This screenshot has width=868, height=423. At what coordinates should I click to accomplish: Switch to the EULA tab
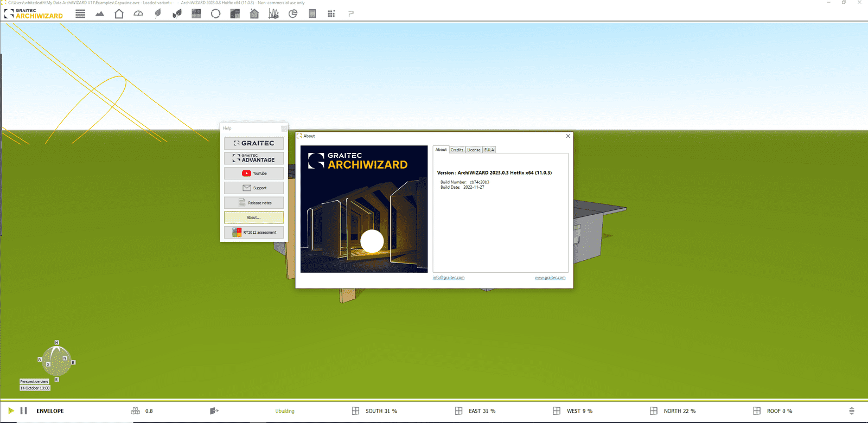pos(489,150)
